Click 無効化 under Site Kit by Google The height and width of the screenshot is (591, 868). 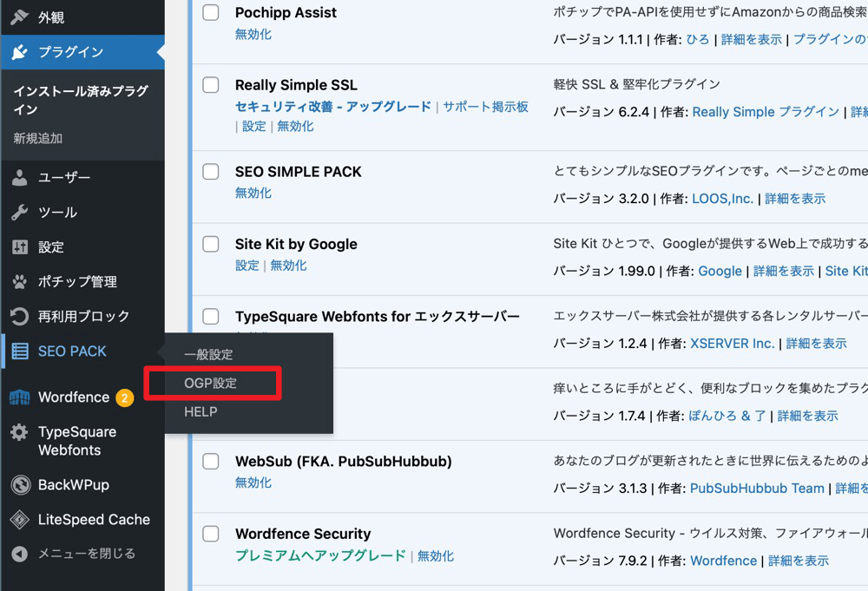pos(288,266)
